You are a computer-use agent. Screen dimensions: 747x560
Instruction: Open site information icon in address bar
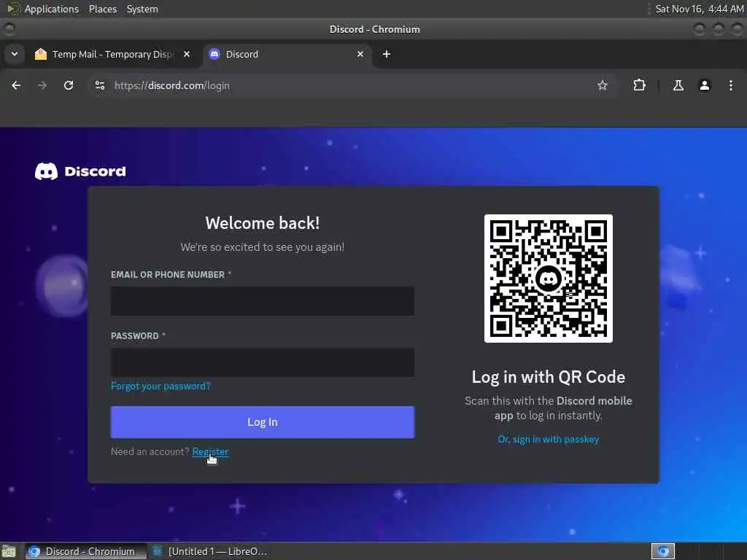point(99,85)
